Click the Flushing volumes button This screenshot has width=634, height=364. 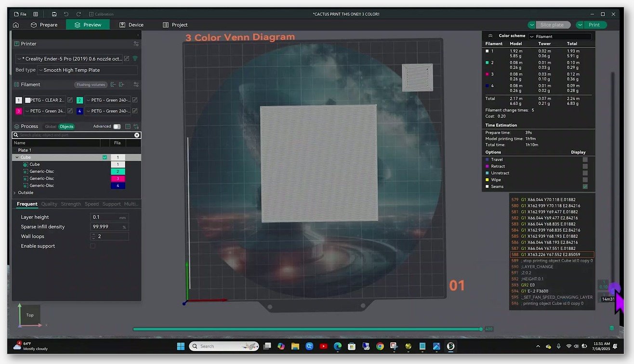tap(91, 85)
